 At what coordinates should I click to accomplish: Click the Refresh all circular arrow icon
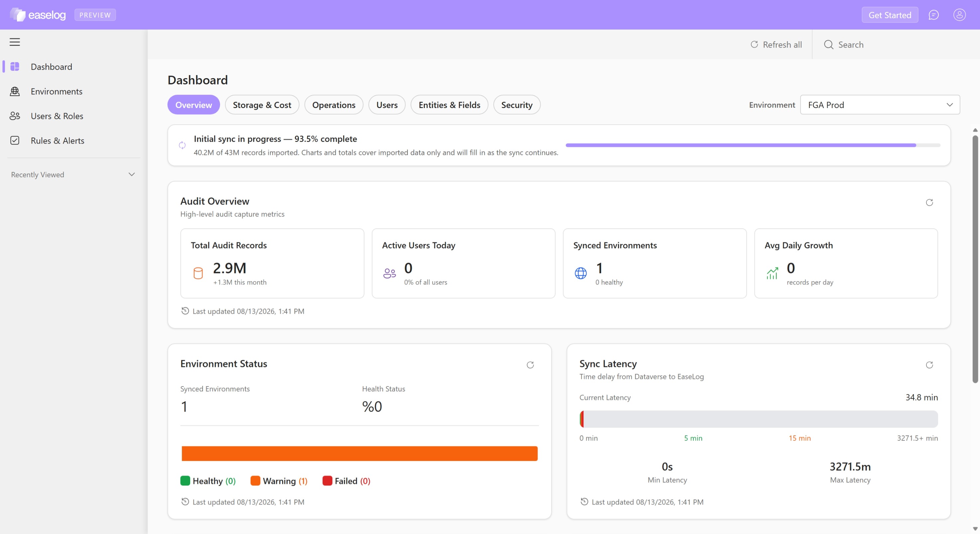point(754,45)
